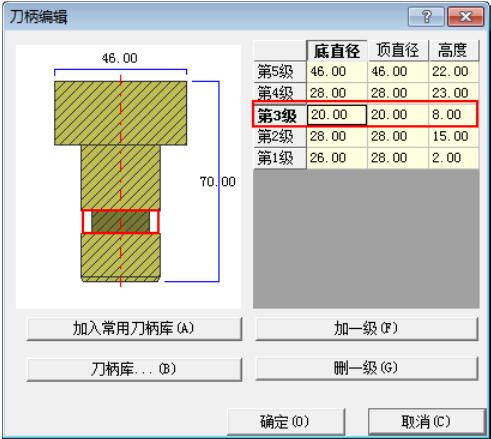491x439 pixels.
Task: Click highlighted level-3 segment in holder preview
Action: pos(121,222)
